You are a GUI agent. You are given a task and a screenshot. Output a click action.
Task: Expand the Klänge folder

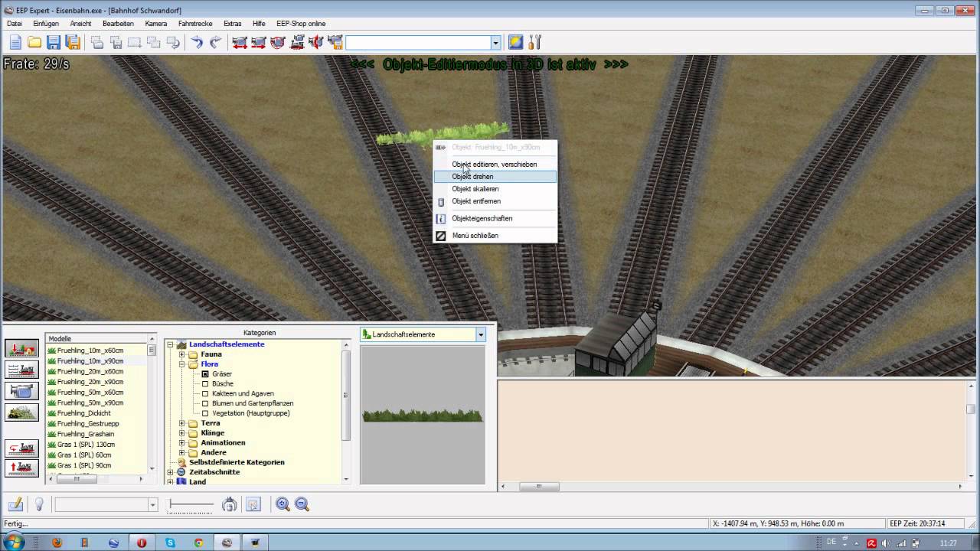(x=182, y=433)
